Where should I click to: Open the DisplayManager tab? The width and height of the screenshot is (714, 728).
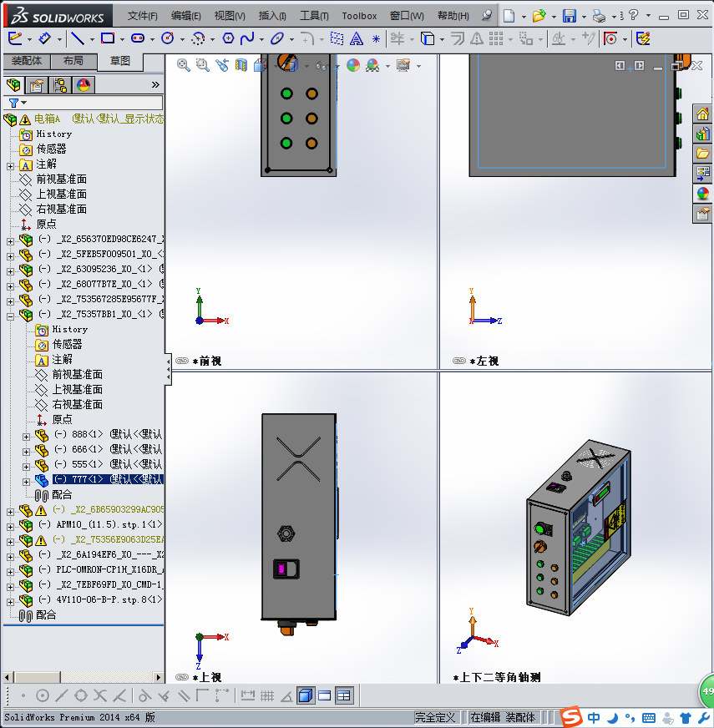[x=84, y=85]
